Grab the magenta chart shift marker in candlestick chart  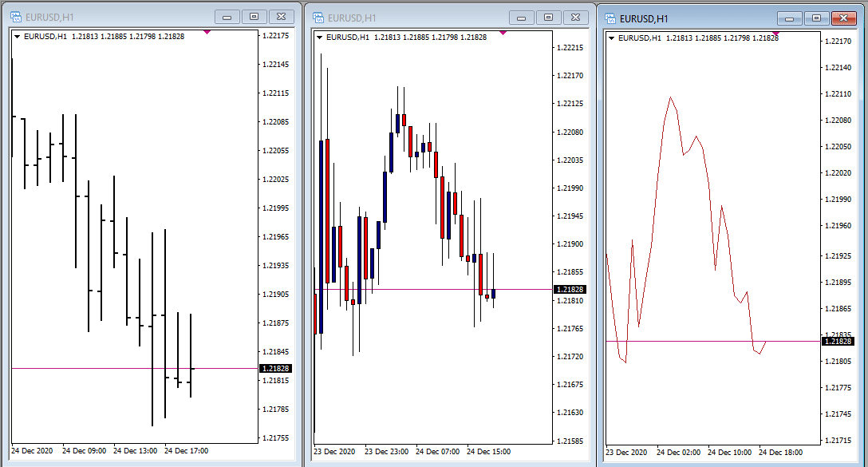click(x=503, y=34)
